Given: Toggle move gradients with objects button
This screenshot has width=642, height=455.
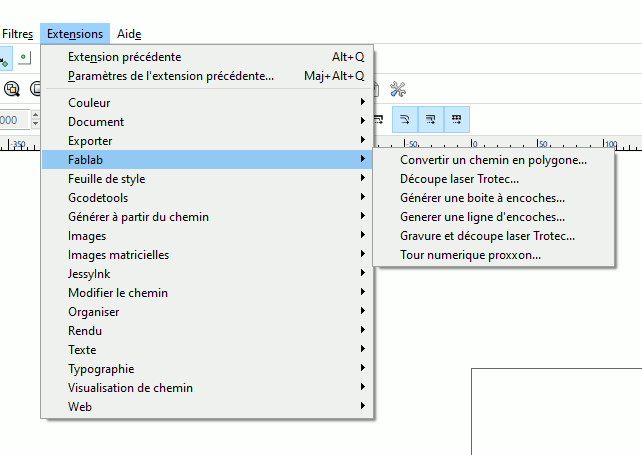Looking at the screenshot, I should click(x=430, y=120).
